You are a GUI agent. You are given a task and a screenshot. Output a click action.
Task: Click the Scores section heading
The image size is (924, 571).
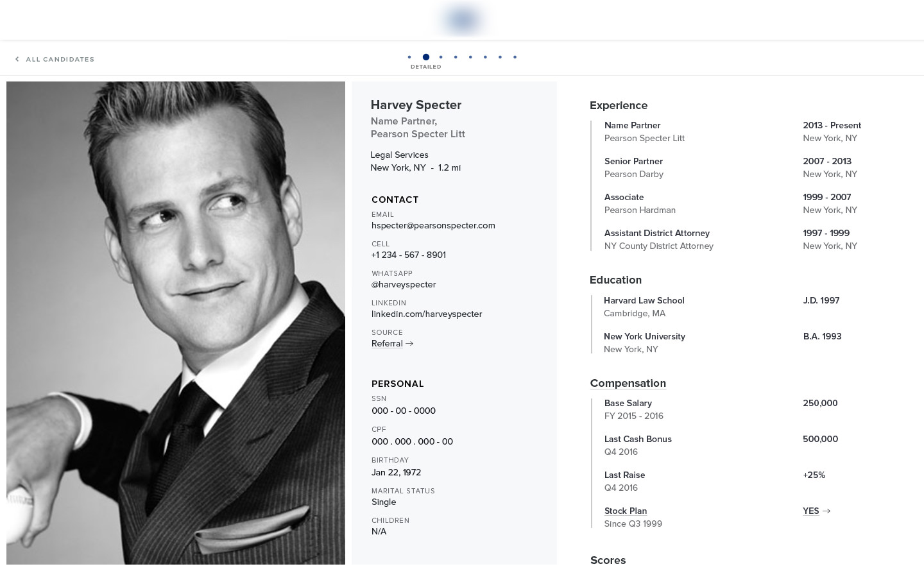tap(608, 560)
